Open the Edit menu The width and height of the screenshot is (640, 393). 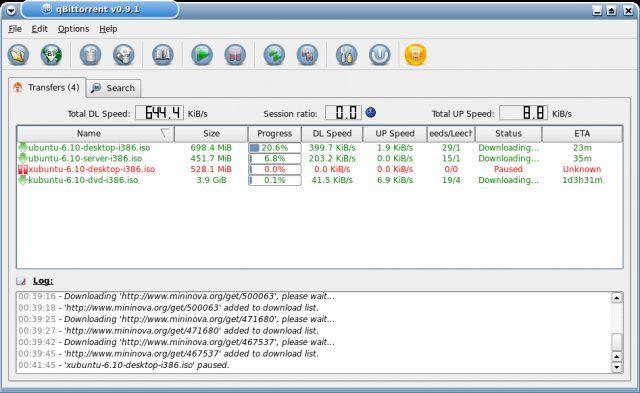click(40, 29)
